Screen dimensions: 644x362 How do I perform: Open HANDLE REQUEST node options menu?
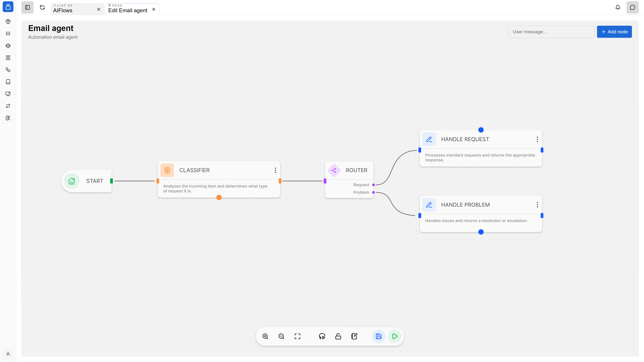point(537,139)
